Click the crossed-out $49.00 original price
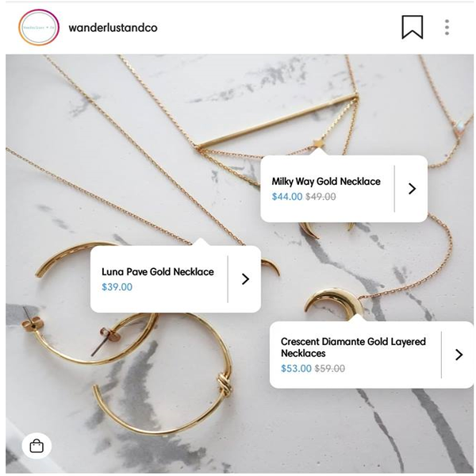This screenshot has height=476, width=476. point(321,197)
